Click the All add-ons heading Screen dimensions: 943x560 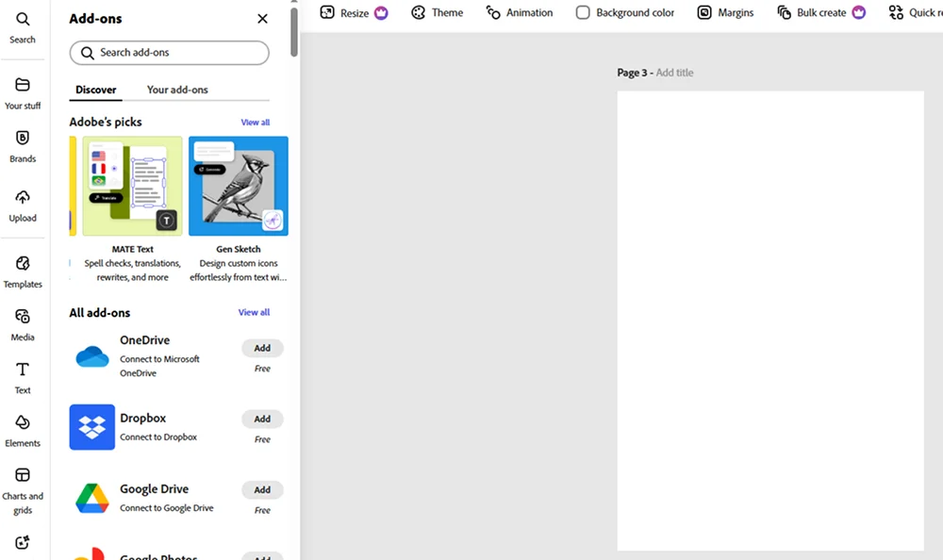(x=99, y=313)
